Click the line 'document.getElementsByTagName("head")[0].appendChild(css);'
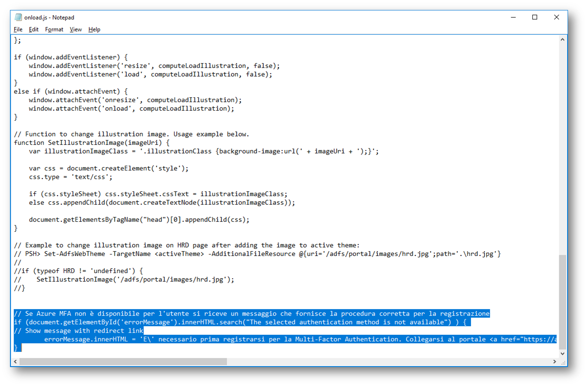Viewport: 588px width, 387px height. click(x=139, y=219)
